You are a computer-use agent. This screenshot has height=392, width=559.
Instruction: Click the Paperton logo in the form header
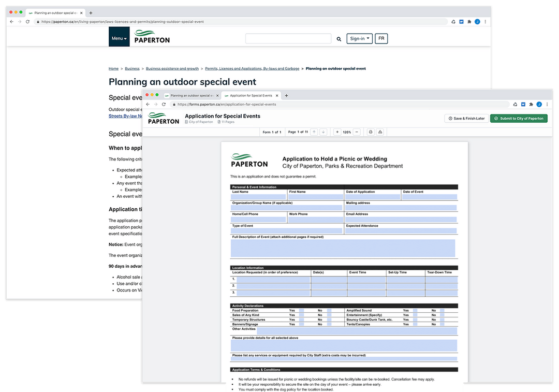[x=164, y=119]
